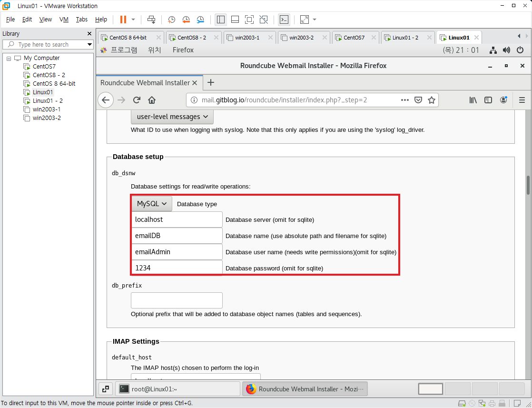The height and width of the screenshot is (408, 532).
Task: Enter full screen mode in VMware toolbar
Action: click(249, 20)
